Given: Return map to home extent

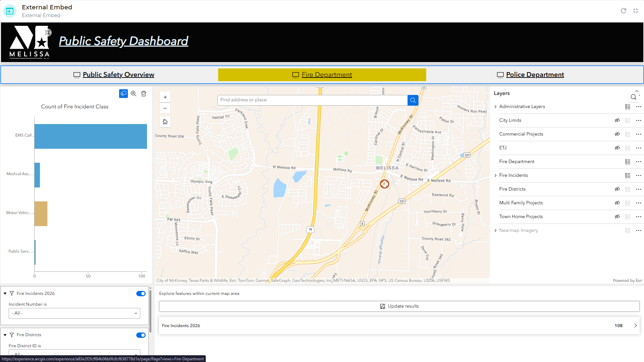Looking at the screenshot, I should coord(165,122).
